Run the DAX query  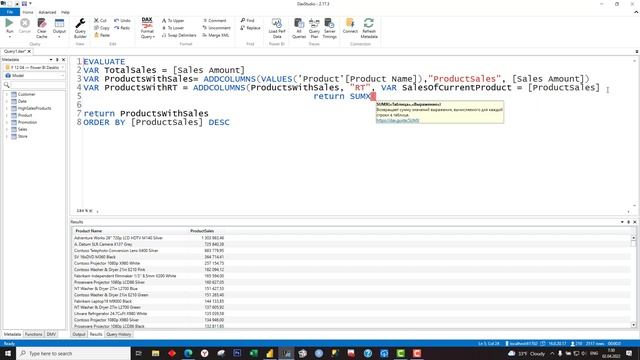pyautogui.click(x=9, y=27)
